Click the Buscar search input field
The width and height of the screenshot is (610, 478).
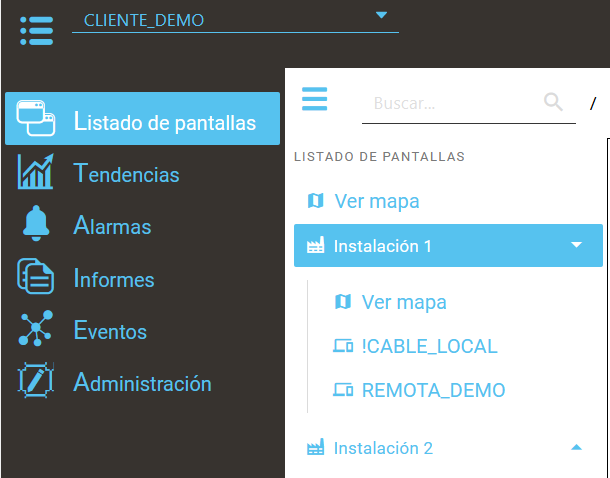[450, 103]
